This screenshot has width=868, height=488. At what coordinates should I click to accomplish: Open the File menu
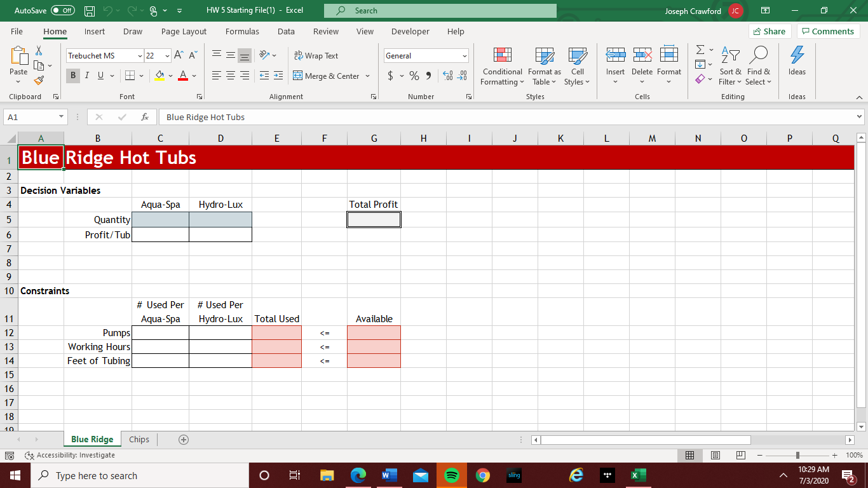(x=17, y=31)
